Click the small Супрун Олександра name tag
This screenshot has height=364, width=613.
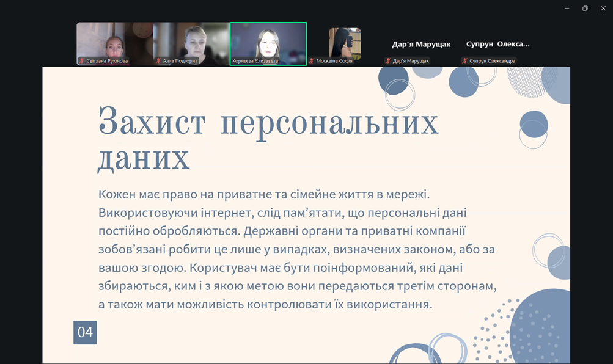pyautogui.click(x=492, y=61)
